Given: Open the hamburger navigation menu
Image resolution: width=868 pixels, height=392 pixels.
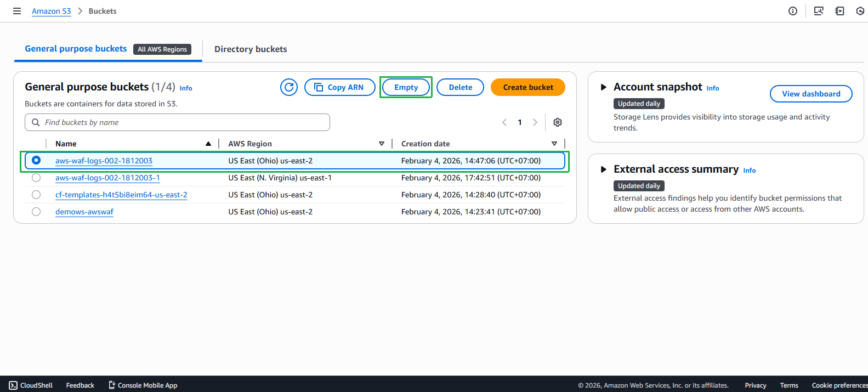Looking at the screenshot, I should point(17,11).
